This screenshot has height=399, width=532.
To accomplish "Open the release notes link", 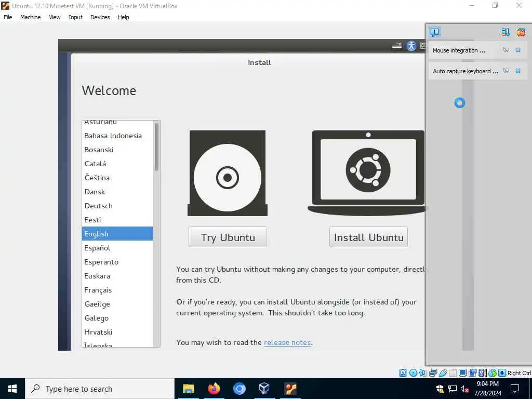I will tap(287, 343).
